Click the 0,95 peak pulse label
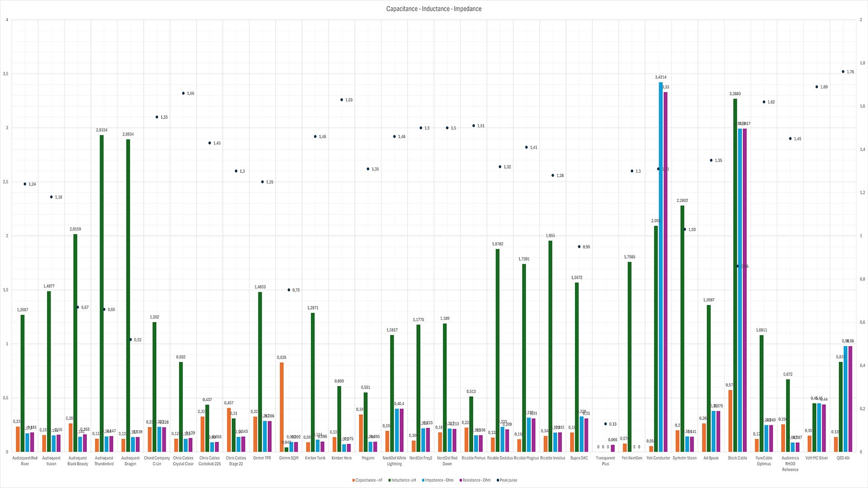The width and height of the screenshot is (868, 488). 586,247
